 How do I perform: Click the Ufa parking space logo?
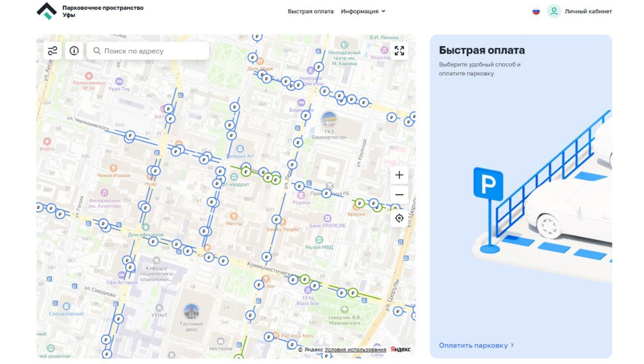pyautogui.click(x=47, y=11)
